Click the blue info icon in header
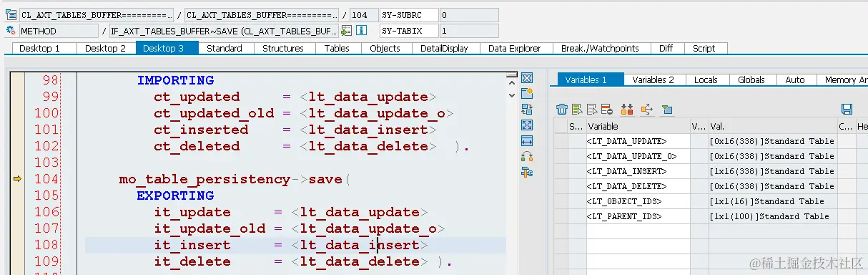The width and height of the screenshot is (868, 275). [x=362, y=31]
